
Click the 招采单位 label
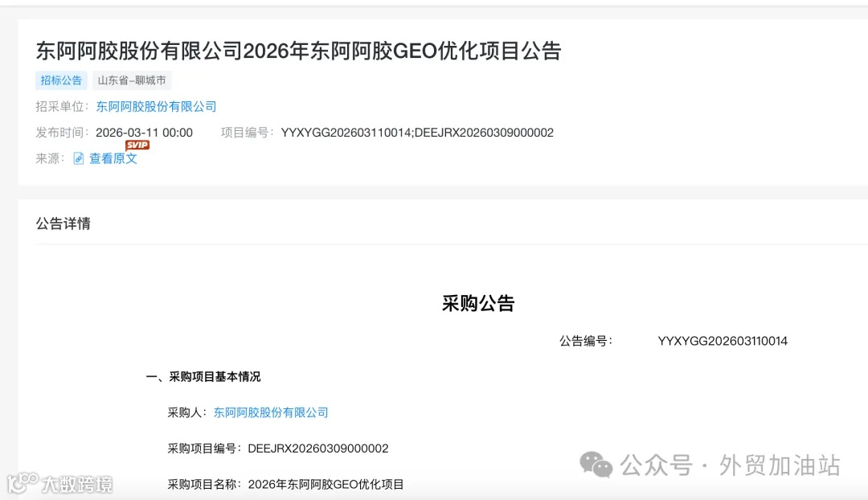click(x=62, y=106)
